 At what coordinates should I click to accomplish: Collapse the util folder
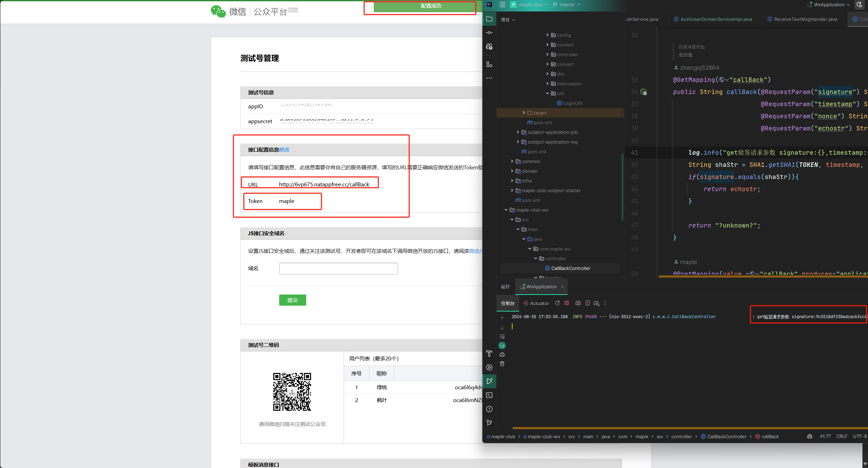(547, 93)
